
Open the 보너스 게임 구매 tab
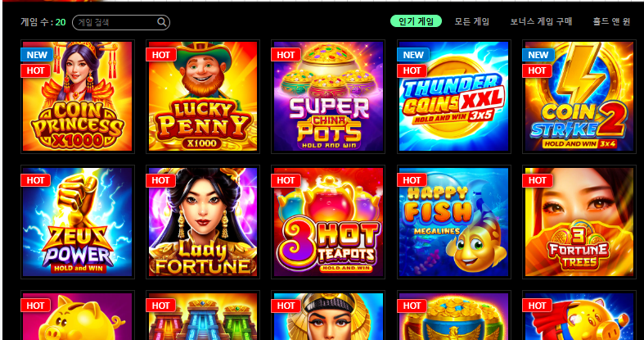click(x=542, y=21)
